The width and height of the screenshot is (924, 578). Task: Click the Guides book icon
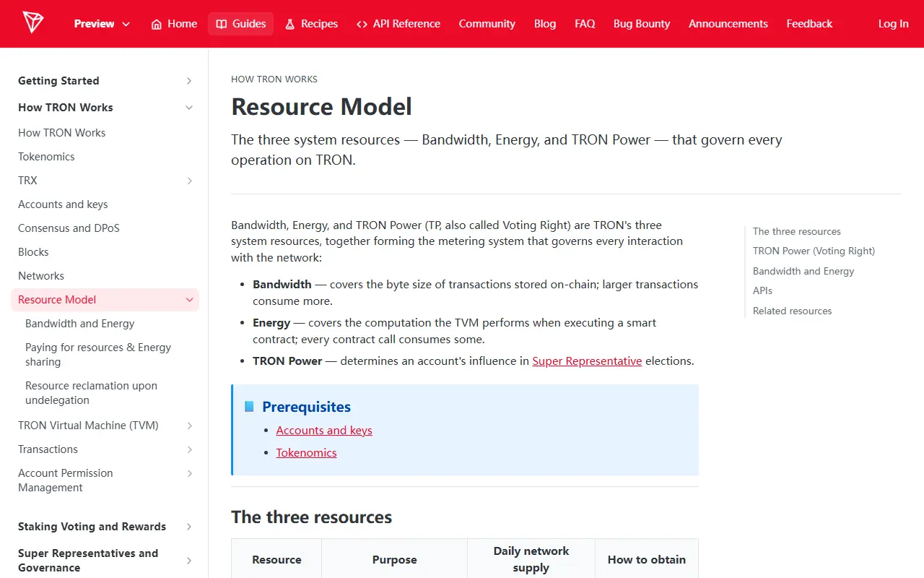point(222,24)
